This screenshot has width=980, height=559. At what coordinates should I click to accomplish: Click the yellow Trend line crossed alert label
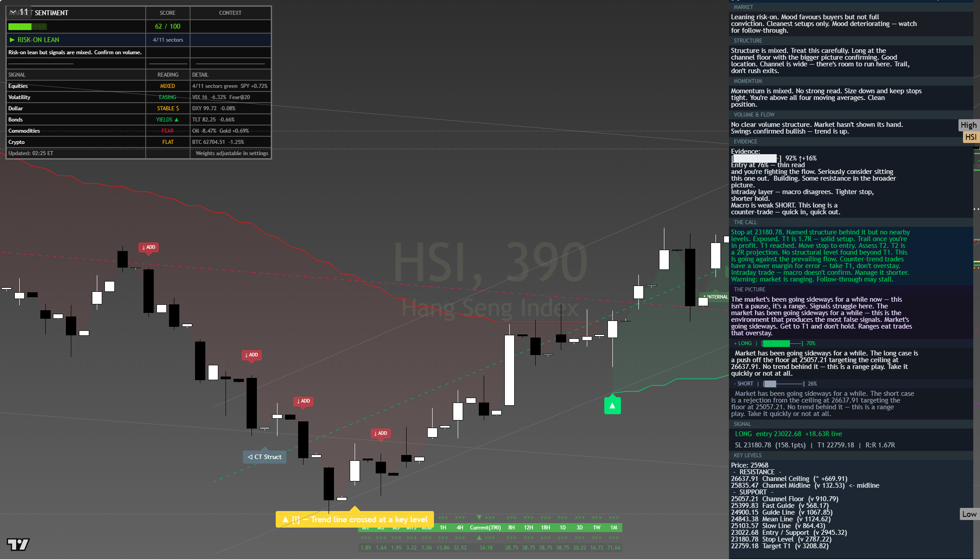click(355, 520)
